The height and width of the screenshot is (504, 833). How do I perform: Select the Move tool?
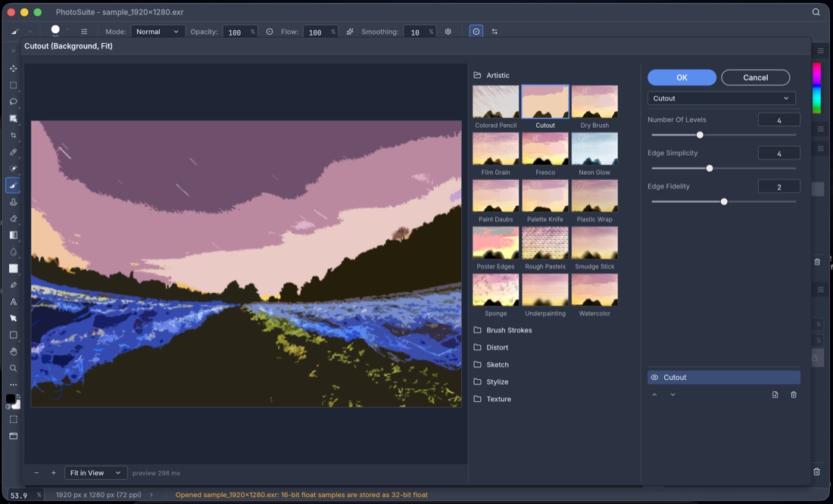14,69
